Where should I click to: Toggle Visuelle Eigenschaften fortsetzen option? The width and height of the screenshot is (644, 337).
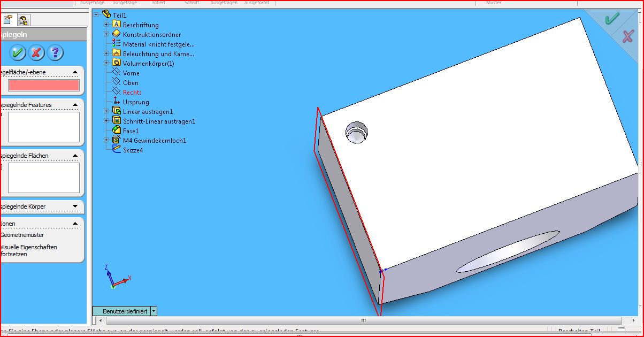28,250
